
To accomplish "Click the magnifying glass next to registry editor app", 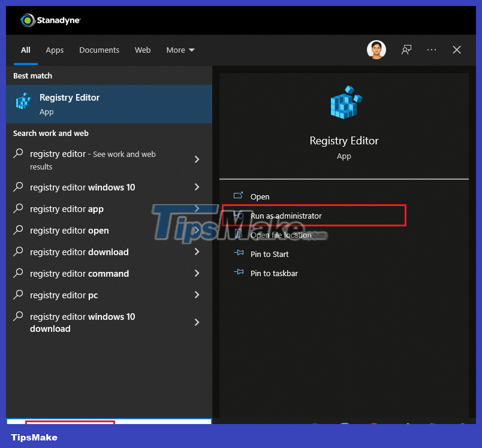I will pyautogui.click(x=17, y=209).
